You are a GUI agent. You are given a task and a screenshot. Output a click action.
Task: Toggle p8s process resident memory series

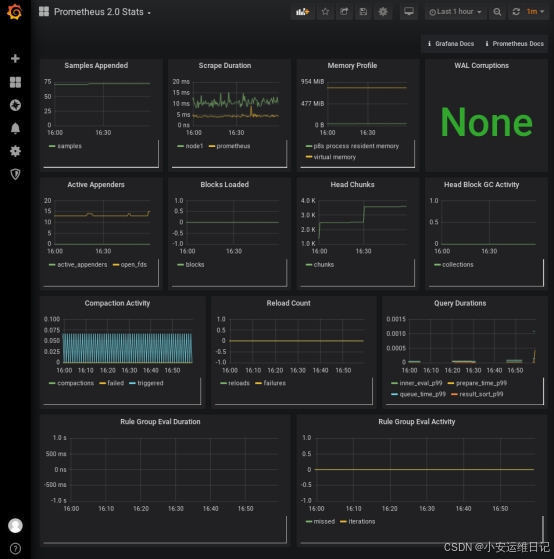tap(356, 146)
